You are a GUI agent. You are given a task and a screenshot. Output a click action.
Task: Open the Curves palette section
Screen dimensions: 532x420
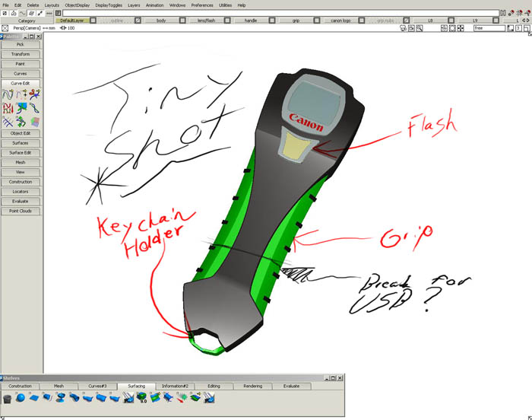point(21,73)
